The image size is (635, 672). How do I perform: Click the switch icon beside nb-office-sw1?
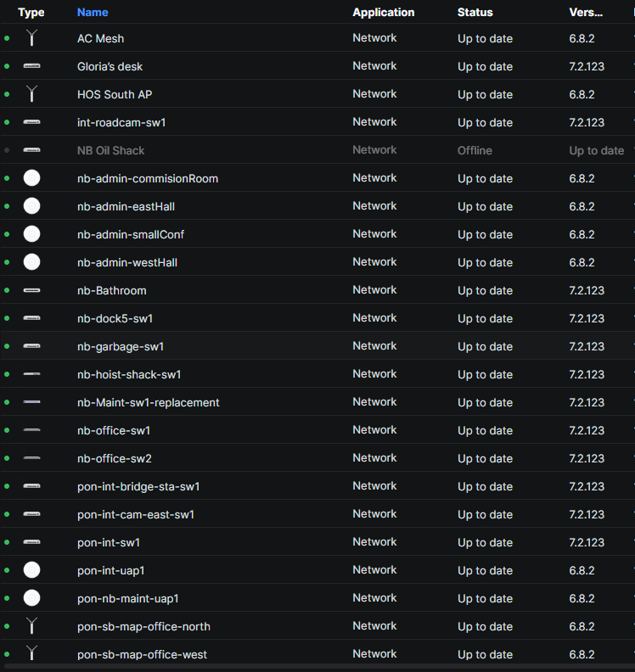click(31, 430)
